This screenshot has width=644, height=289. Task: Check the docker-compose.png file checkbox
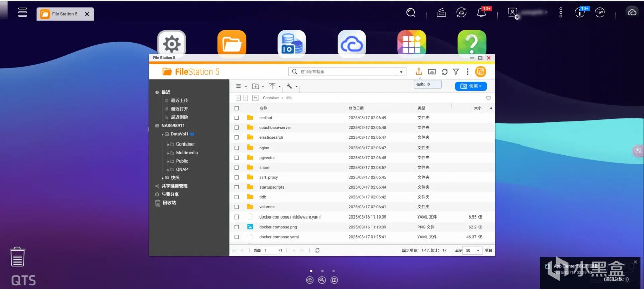(x=236, y=227)
